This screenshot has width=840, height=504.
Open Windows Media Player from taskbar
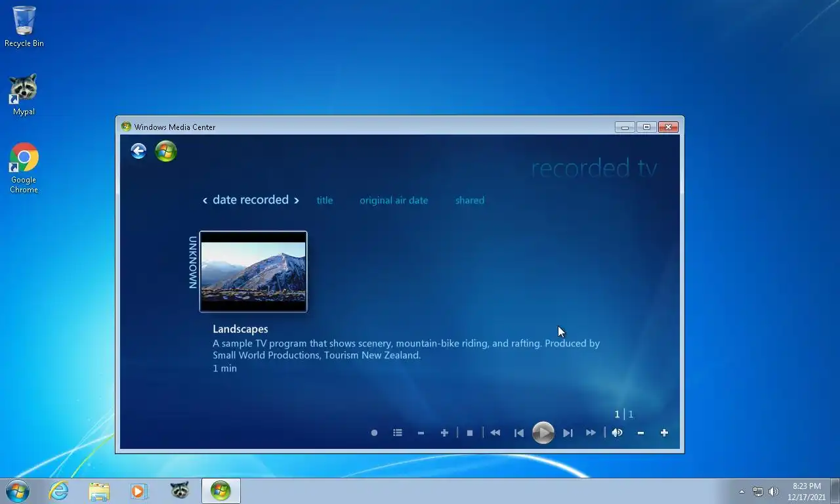[139, 491]
